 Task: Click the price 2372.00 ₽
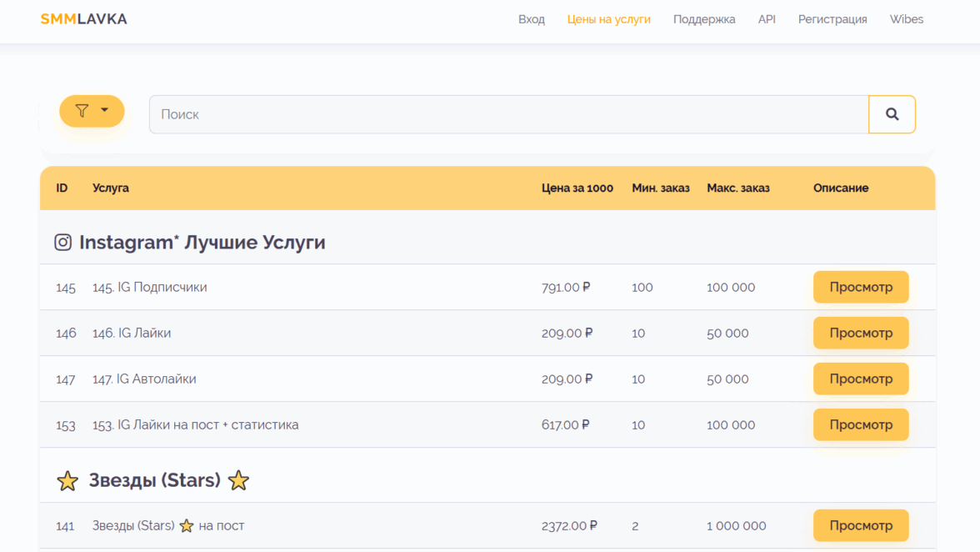pyautogui.click(x=569, y=526)
